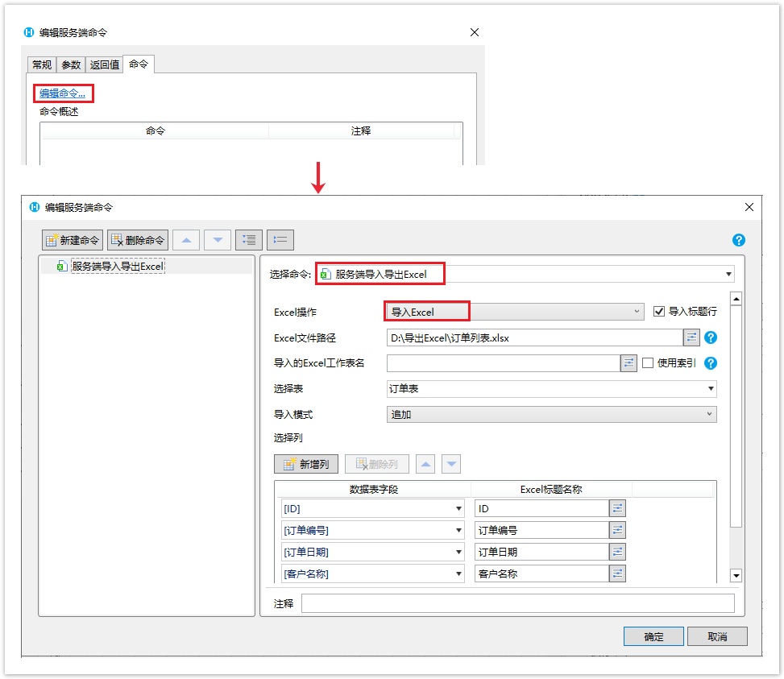Move the command down with the toolbar arrow
784x679 pixels.
point(218,240)
